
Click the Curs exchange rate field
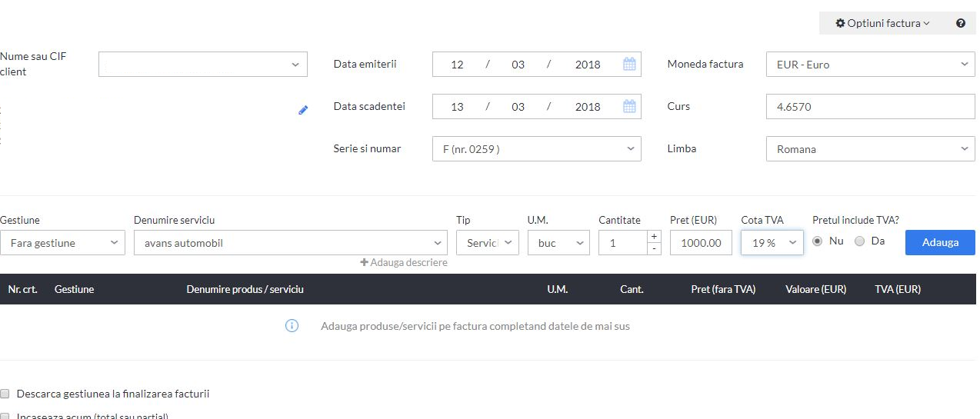point(871,107)
